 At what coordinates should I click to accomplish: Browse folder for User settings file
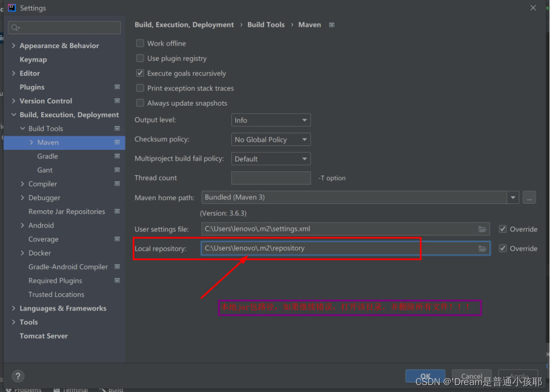tap(482, 229)
